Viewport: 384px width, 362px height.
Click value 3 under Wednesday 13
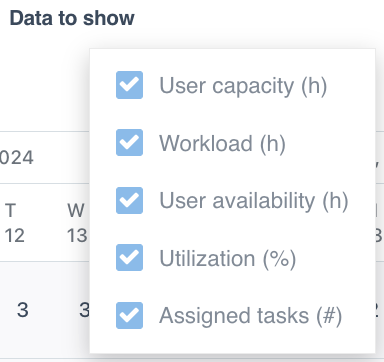coord(84,310)
